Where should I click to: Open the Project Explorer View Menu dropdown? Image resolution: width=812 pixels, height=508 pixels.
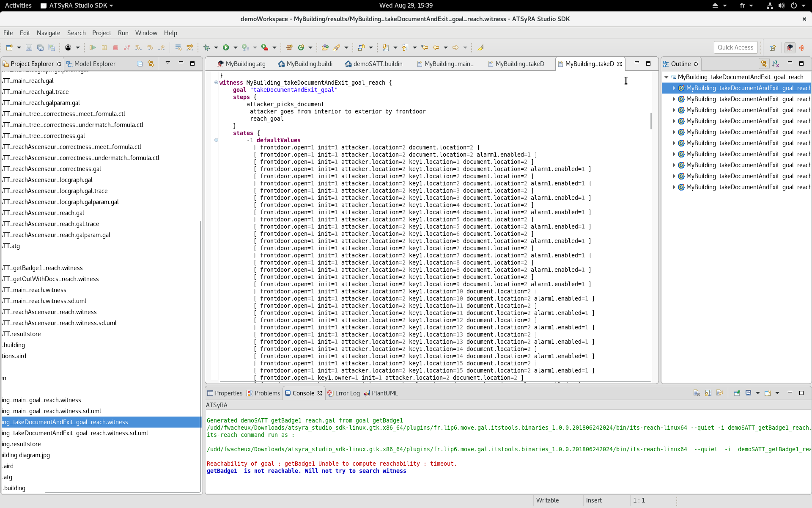[x=167, y=63]
